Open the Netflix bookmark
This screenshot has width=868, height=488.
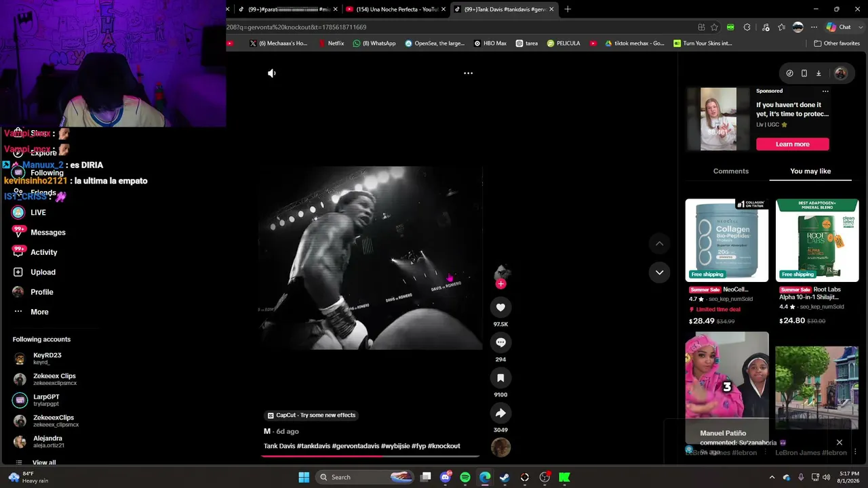click(x=330, y=43)
